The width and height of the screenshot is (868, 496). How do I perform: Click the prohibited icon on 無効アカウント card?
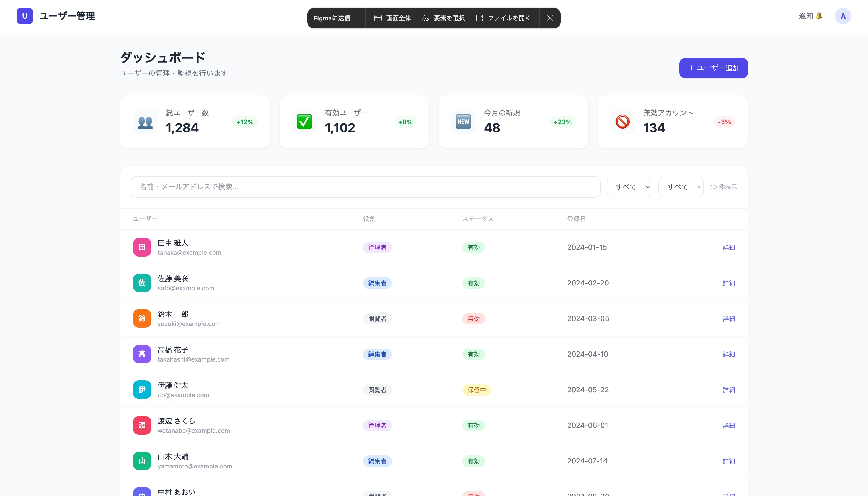click(622, 122)
